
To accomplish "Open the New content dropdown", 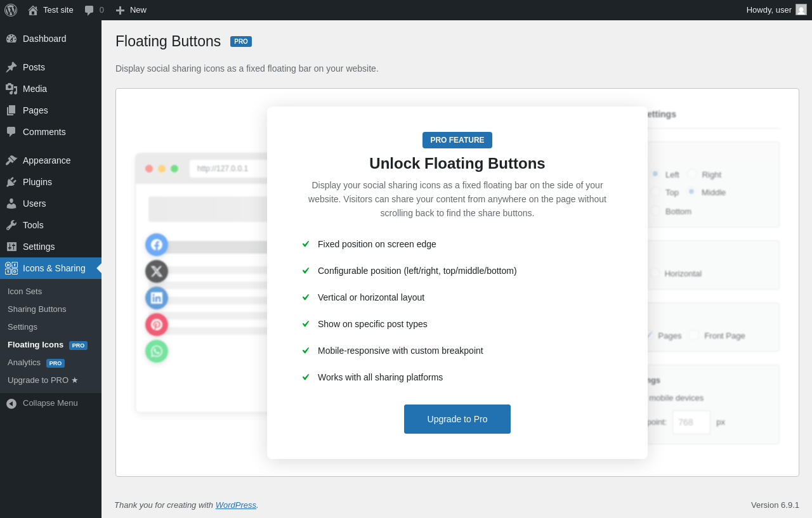I will (x=131, y=10).
